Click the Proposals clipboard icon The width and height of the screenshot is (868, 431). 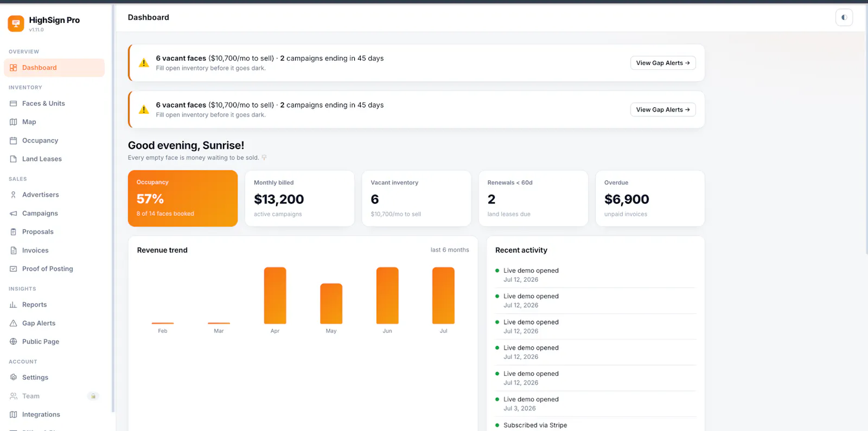coord(14,232)
